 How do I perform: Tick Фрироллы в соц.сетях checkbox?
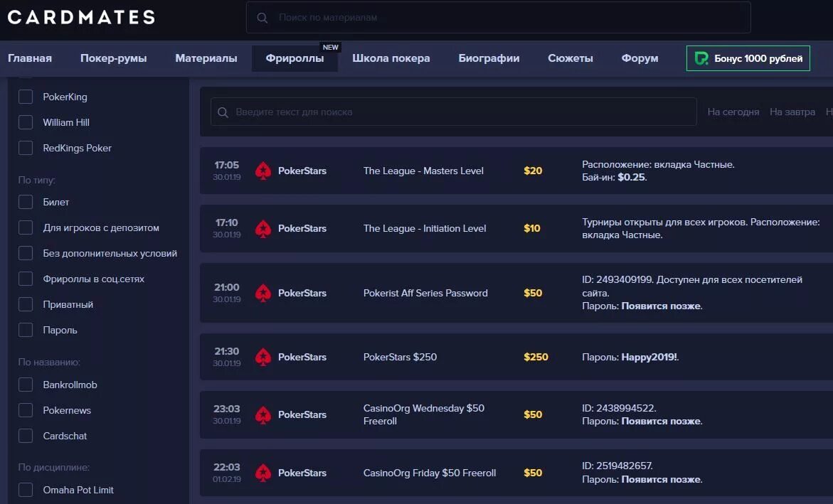[x=26, y=278]
